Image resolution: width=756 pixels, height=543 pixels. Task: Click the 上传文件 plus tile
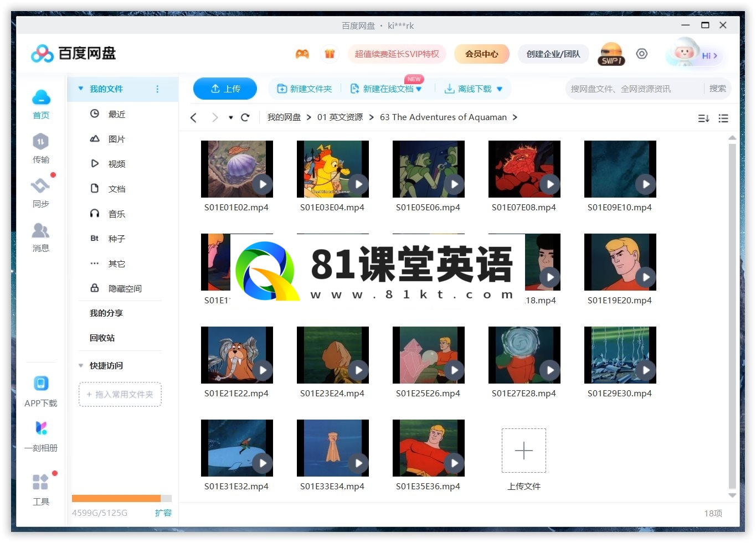pyautogui.click(x=524, y=451)
